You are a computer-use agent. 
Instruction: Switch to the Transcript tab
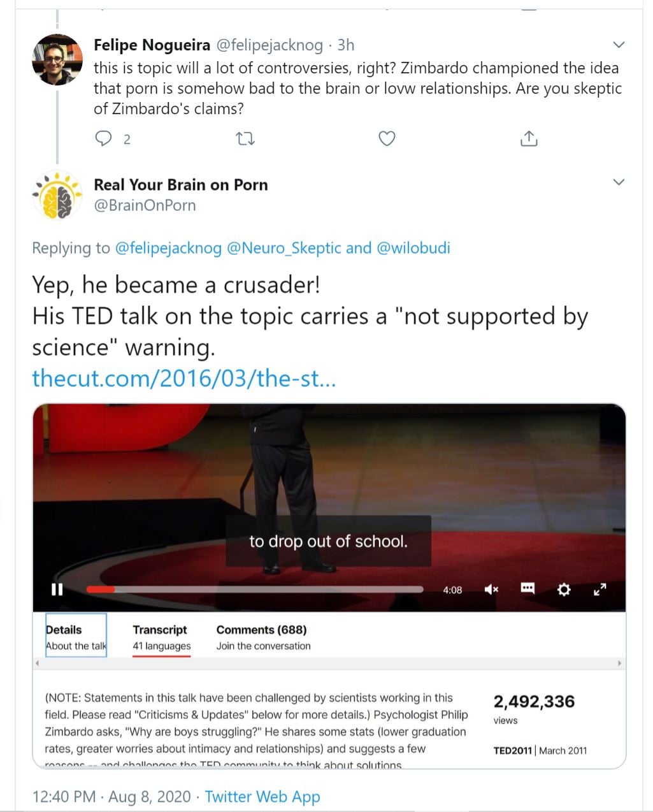tap(161, 637)
